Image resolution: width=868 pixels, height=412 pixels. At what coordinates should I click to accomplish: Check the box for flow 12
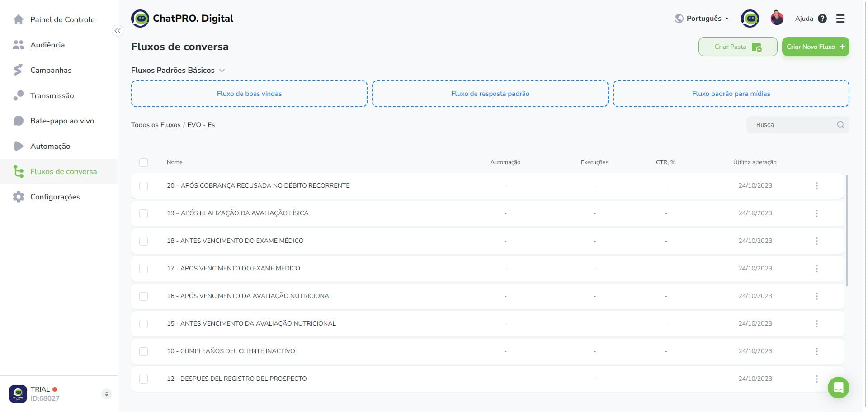click(x=144, y=379)
